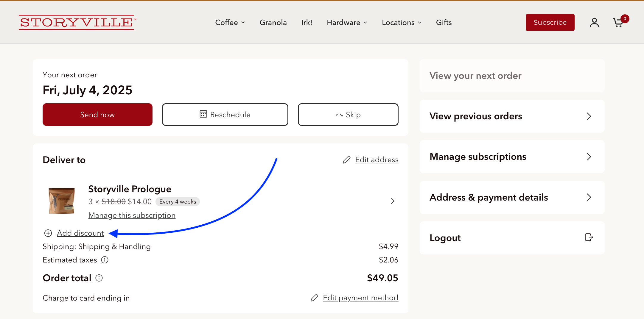
Task: Show the Estimated taxes info icon
Action: coord(105,260)
